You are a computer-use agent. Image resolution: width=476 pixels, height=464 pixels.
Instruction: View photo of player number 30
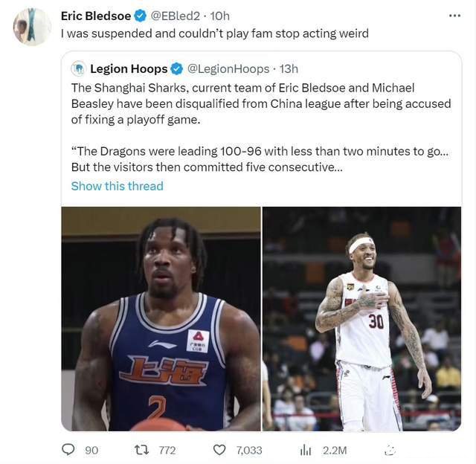[x=362, y=319]
